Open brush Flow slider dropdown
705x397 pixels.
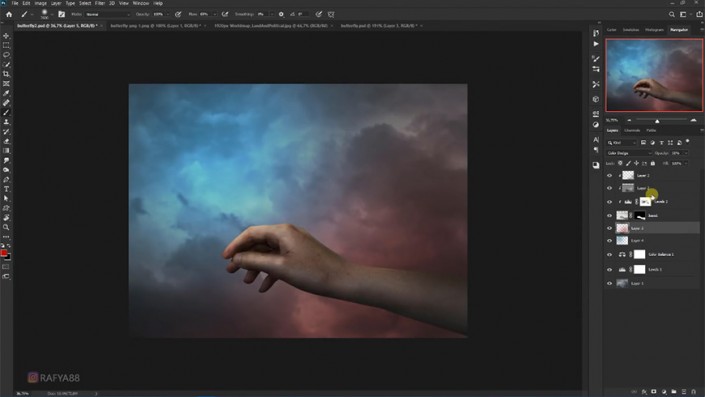[x=214, y=14]
